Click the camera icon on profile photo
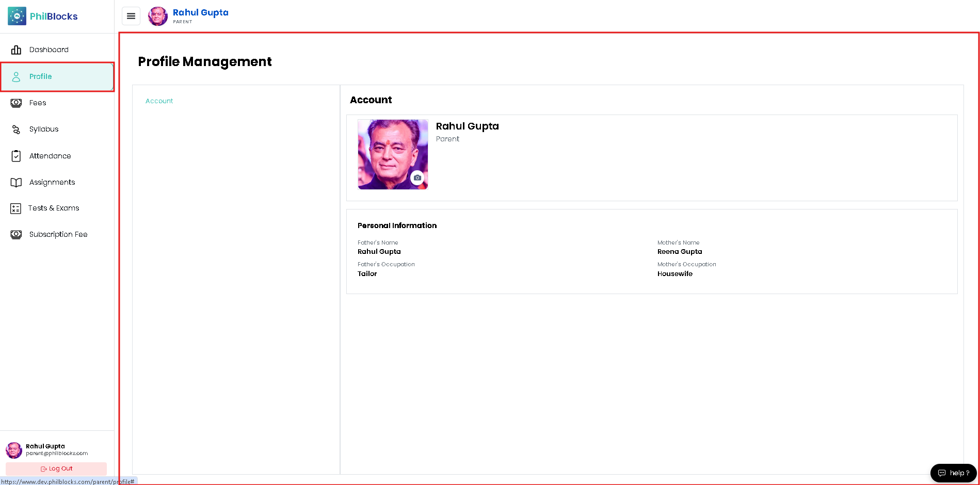This screenshot has height=485, width=980. (x=417, y=177)
